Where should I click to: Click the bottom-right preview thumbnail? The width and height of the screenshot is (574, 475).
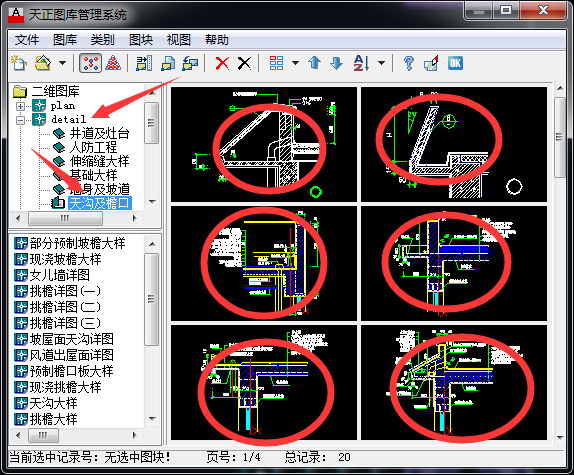454,382
